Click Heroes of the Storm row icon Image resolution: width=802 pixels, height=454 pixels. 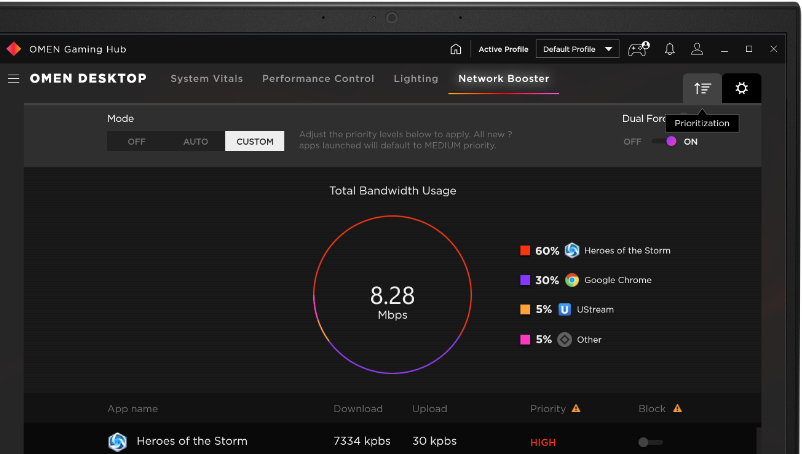point(118,442)
